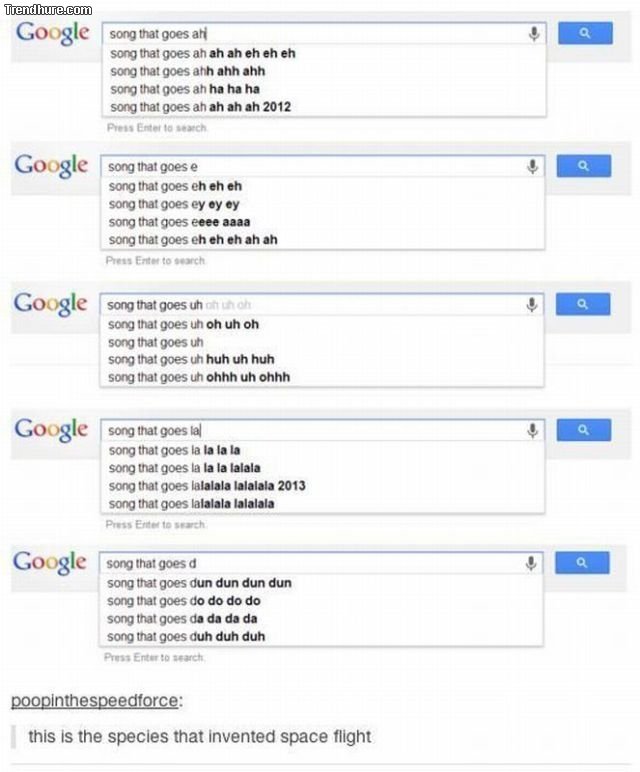Select suggestion "song that goes ah ah ah 2012"

[x=200, y=107]
